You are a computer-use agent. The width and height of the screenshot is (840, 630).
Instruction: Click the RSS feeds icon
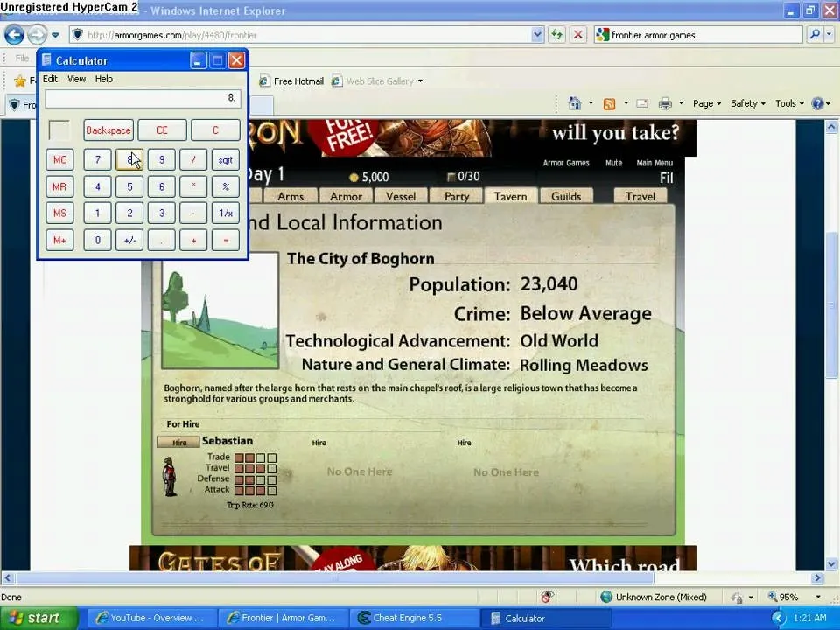(x=610, y=103)
